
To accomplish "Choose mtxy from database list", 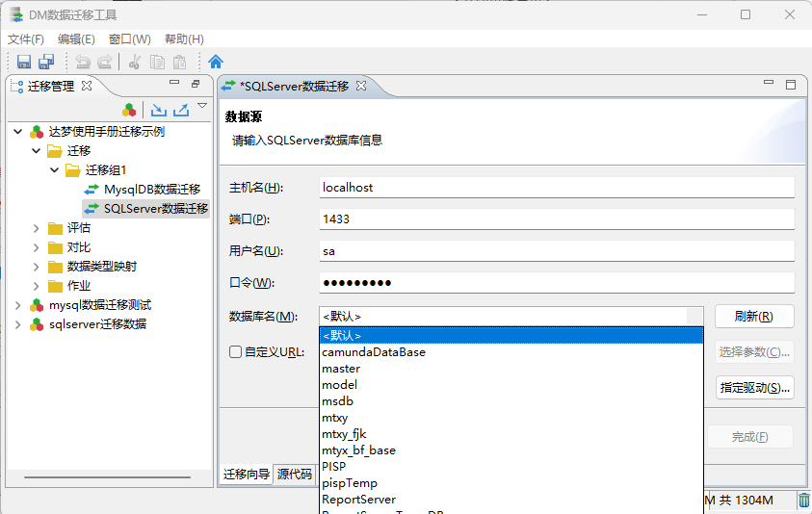I will (511, 418).
